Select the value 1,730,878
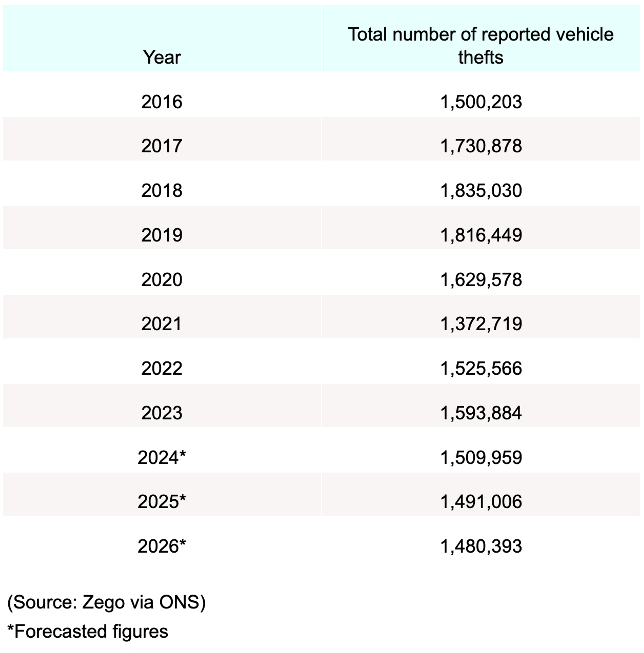 (481, 146)
